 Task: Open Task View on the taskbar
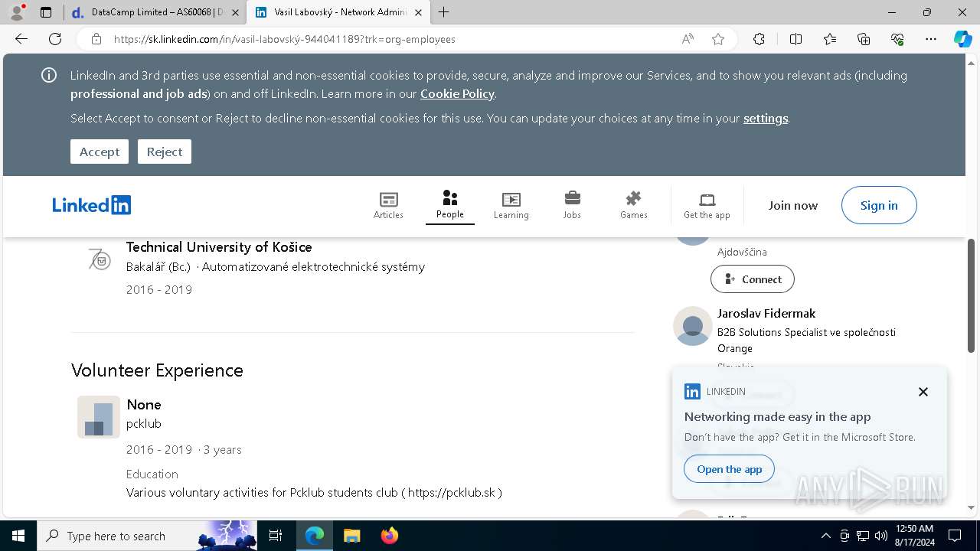276,536
